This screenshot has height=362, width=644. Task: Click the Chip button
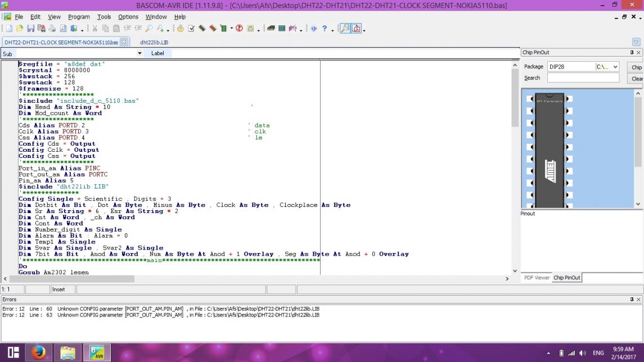coord(636,67)
